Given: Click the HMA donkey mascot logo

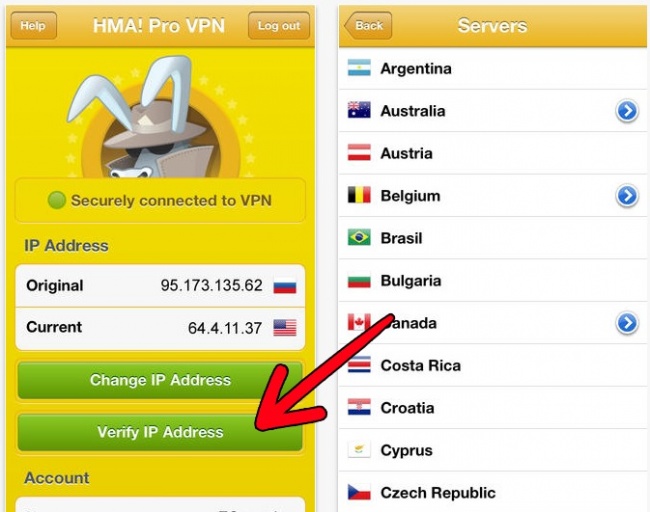Looking at the screenshot, I should [x=160, y=118].
